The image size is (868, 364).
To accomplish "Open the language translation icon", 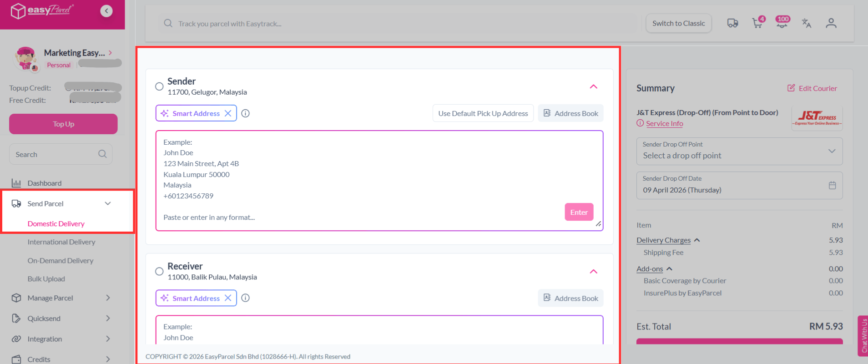I will [807, 23].
